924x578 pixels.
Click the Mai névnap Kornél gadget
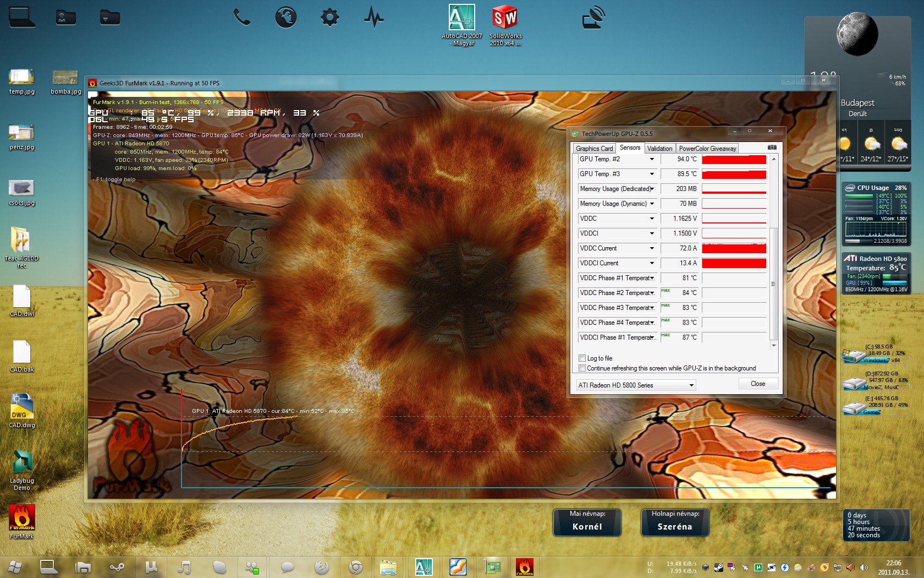[587, 522]
